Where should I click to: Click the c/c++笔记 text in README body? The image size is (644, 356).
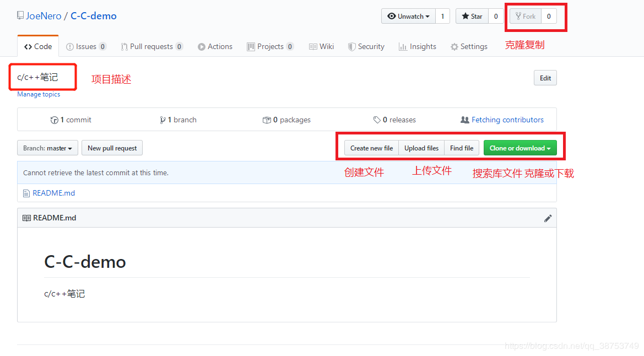tap(64, 294)
